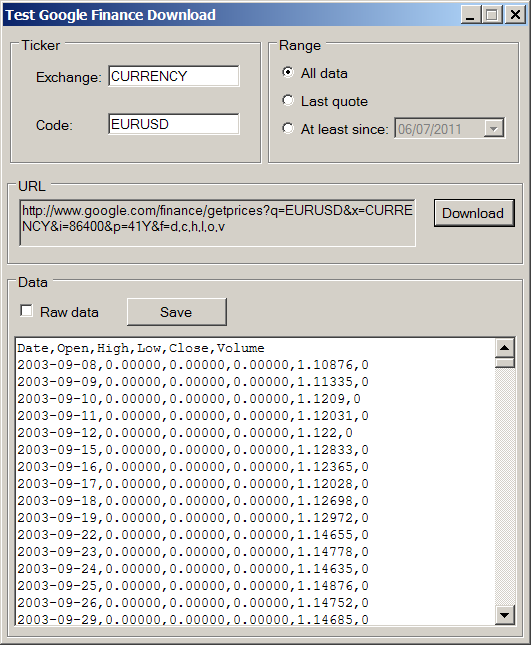Maximize the Test Google Finance Download window
The width and height of the screenshot is (531, 645).
coord(492,15)
